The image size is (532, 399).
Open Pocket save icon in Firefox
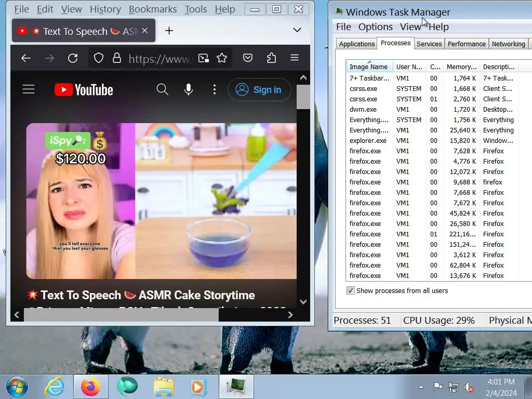point(248,58)
